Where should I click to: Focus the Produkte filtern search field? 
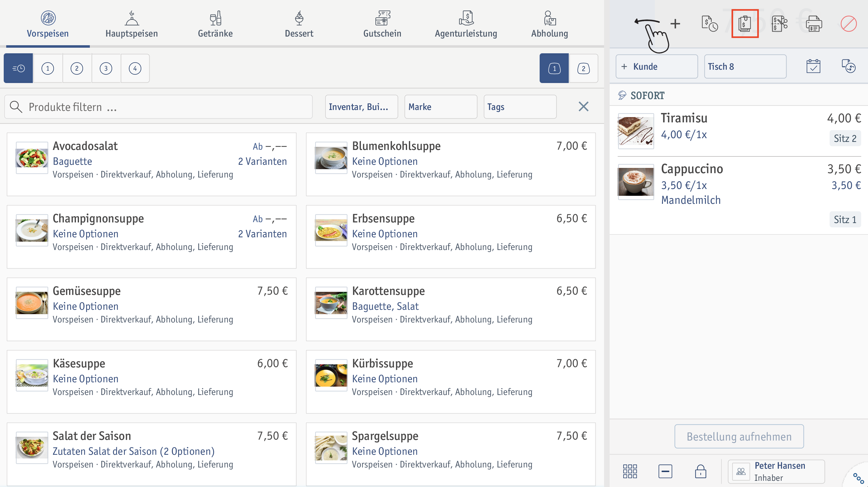158,107
